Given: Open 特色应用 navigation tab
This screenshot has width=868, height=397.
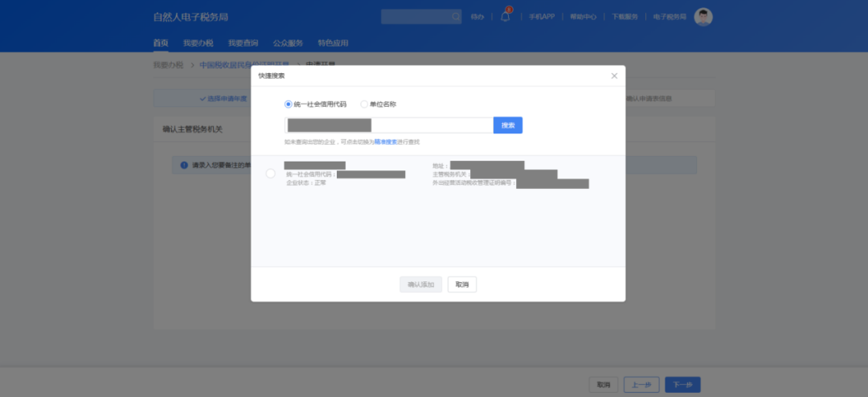Looking at the screenshot, I should coord(333,43).
